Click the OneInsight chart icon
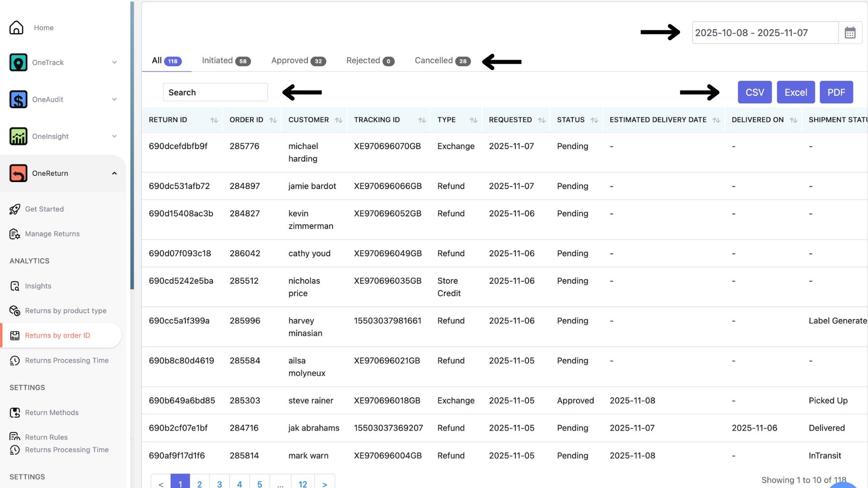Viewport: 868px width, 488px height. pyautogui.click(x=18, y=136)
